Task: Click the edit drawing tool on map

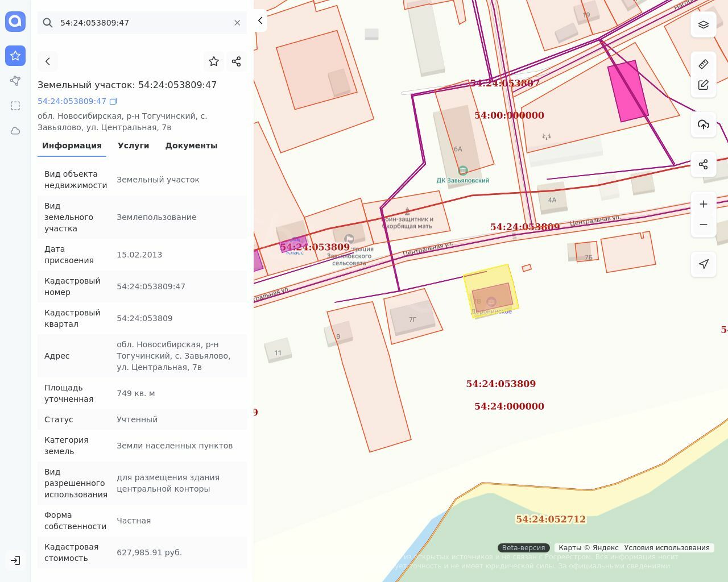Action: pyautogui.click(x=704, y=85)
